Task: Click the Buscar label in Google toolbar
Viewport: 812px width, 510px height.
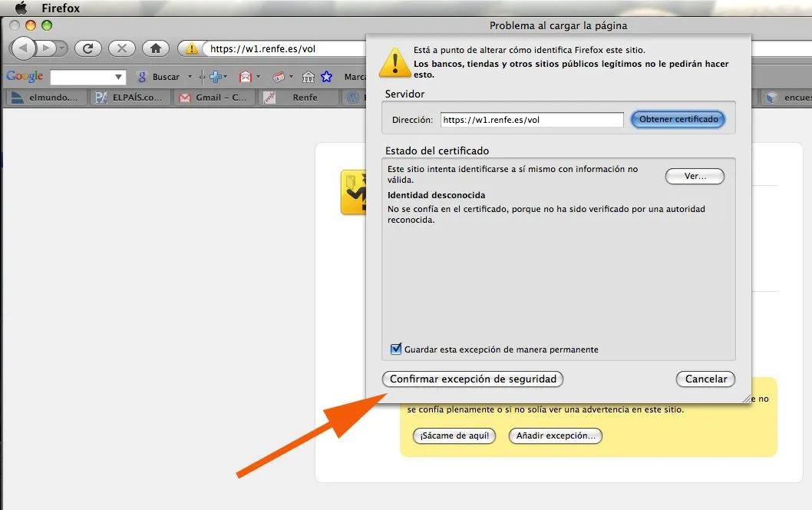Action: [166, 77]
